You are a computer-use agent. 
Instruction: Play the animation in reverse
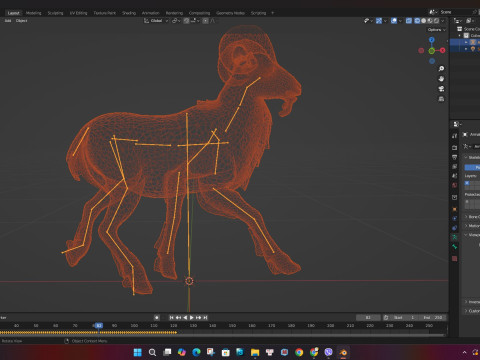[185, 317]
